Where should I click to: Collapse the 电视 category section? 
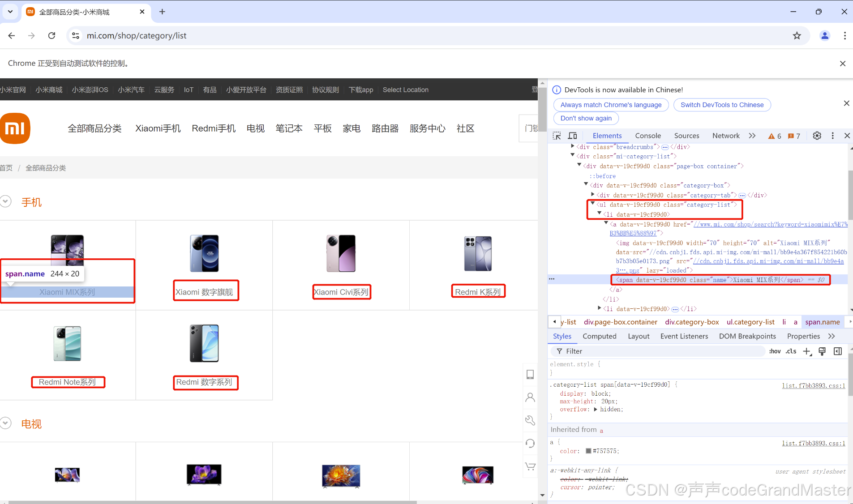click(5, 423)
